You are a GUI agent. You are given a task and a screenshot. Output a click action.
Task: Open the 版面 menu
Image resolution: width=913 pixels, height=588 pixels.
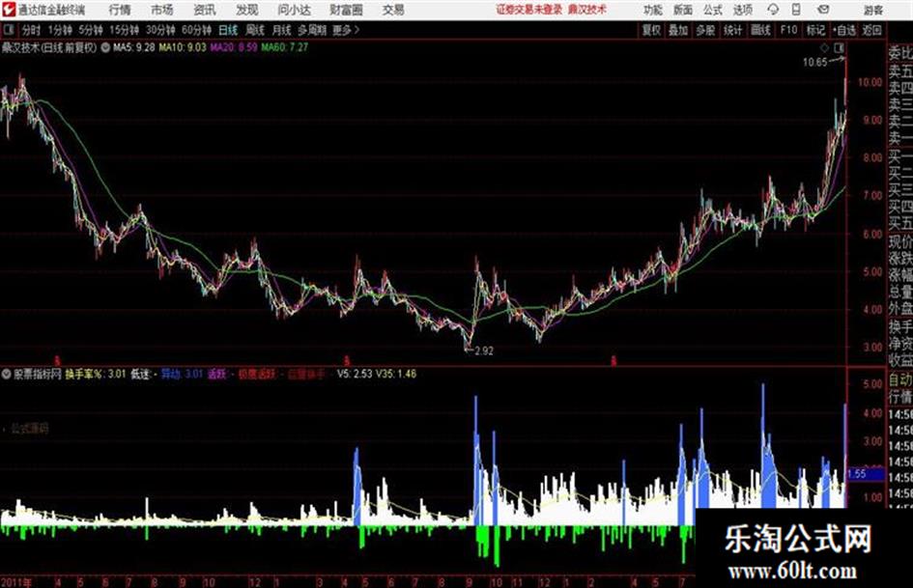coord(682,10)
